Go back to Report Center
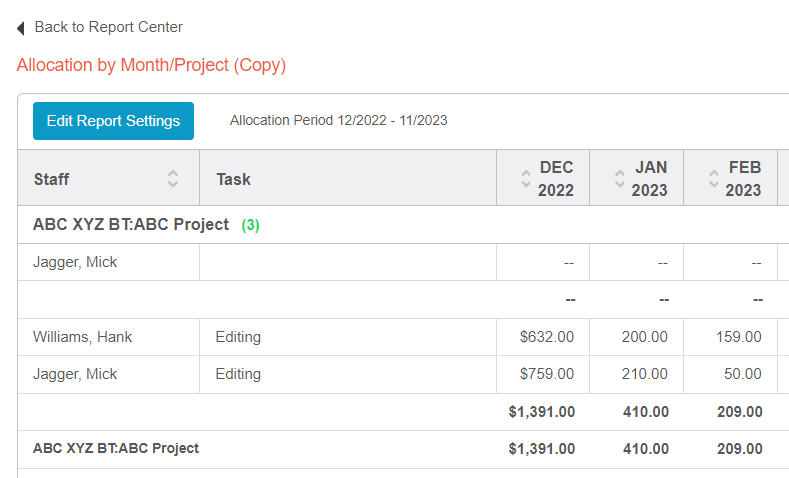The height and width of the screenshot is (478, 789). click(108, 27)
